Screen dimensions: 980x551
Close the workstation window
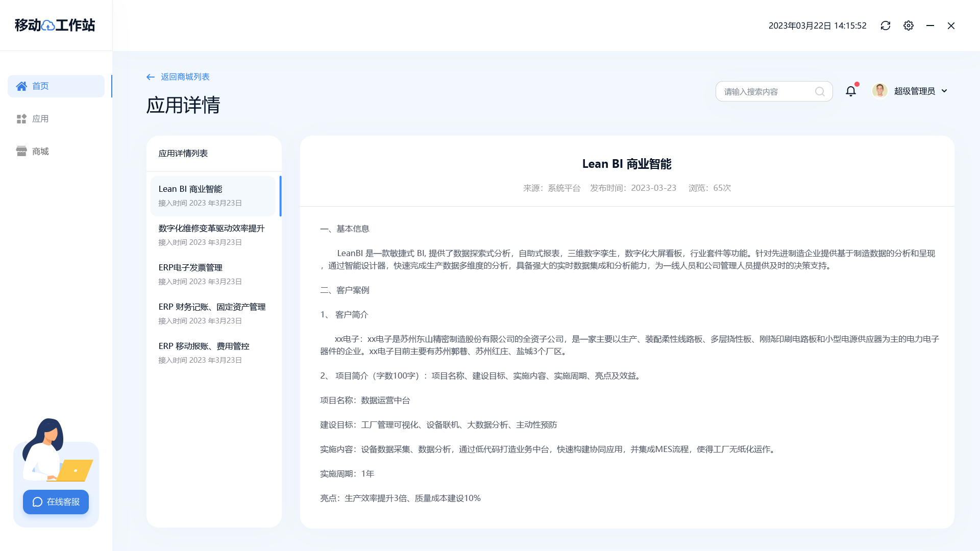coord(951,26)
